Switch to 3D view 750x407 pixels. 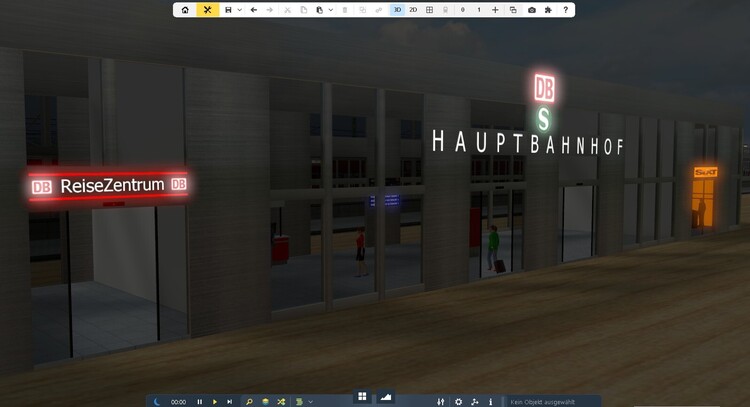click(x=397, y=10)
